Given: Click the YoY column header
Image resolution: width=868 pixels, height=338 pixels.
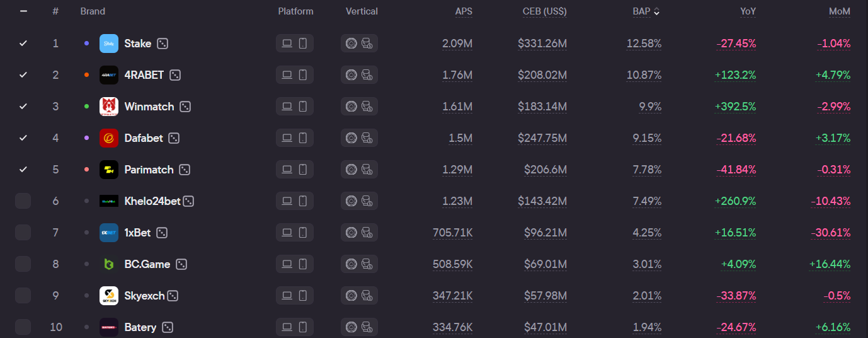Looking at the screenshot, I should click(748, 11).
